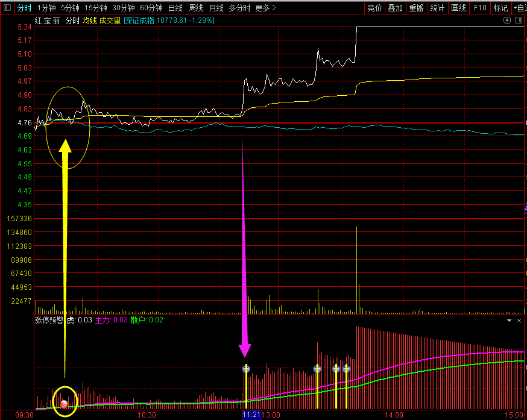The image size is (527, 420).
Task: Start 重播 replay
Action: point(416,8)
